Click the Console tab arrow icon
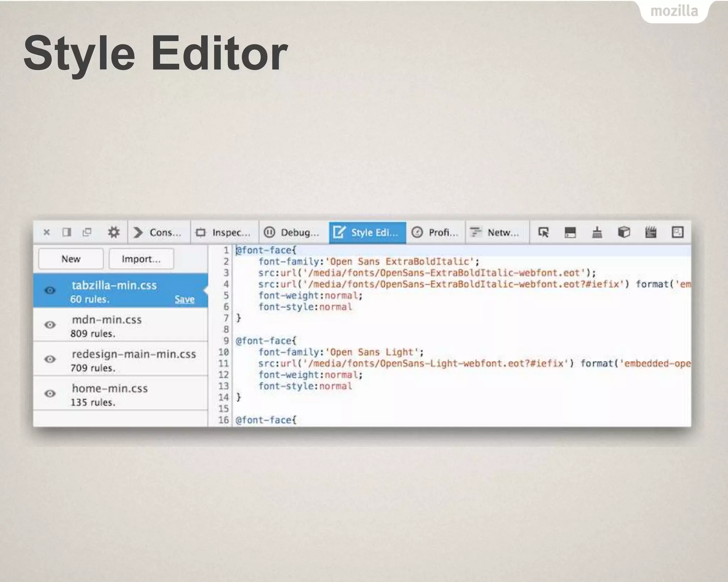 [x=138, y=232]
